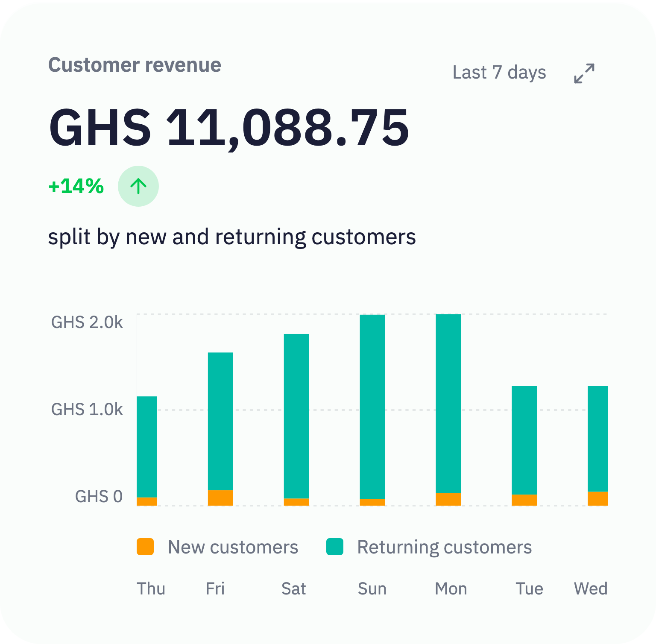This screenshot has width=656, height=644.
Task: Click Thursday's orange new customers segment
Action: (x=147, y=501)
